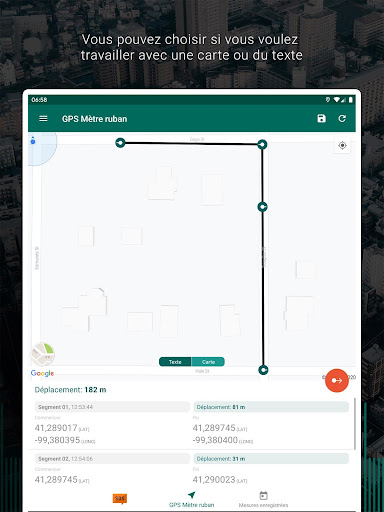Tap the GPS Mètre ruban title
Screen dimensions: 384x512
pos(94,119)
